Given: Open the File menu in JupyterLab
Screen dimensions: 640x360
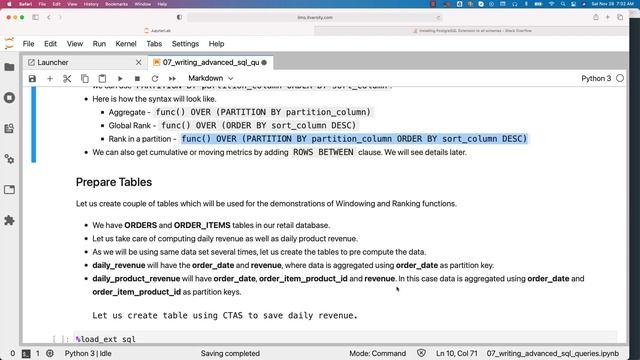Looking at the screenshot, I should pos(29,44).
